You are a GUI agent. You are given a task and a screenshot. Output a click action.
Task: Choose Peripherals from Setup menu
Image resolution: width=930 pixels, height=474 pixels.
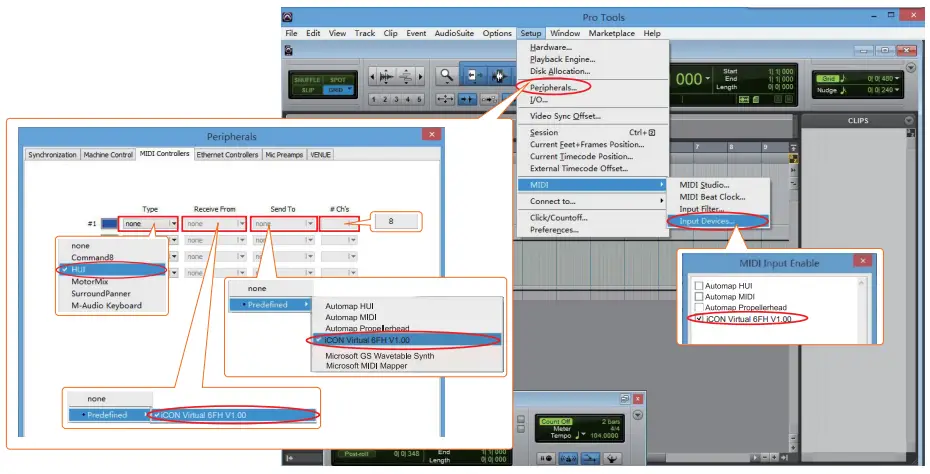(553, 87)
